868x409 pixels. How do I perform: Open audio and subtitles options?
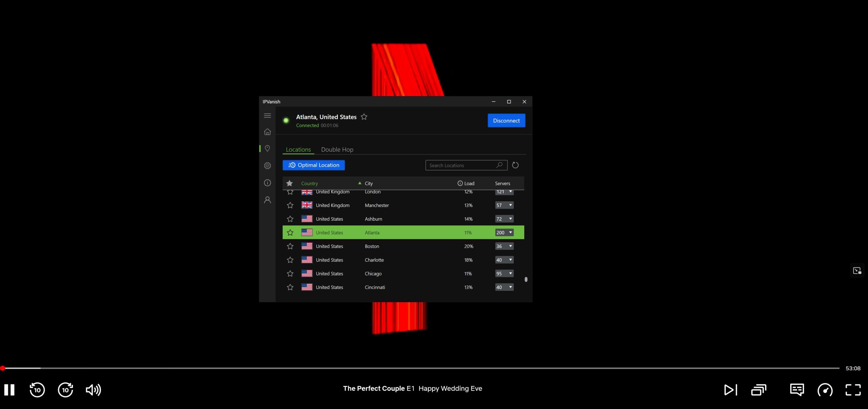(797, 390)
